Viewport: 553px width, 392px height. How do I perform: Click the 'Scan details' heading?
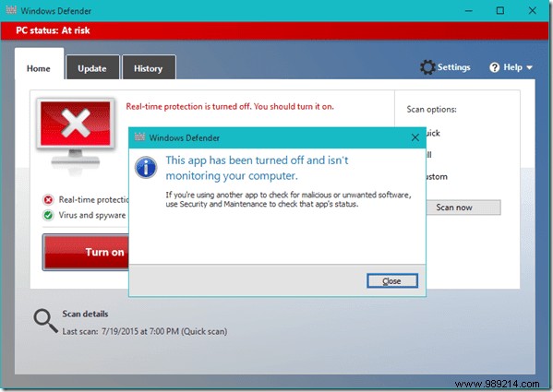(85, 314)
